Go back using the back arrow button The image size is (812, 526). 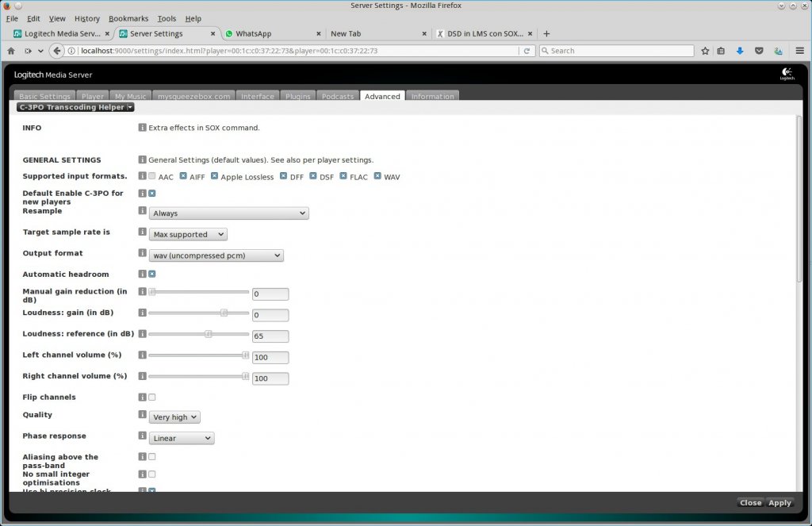click(x=56, y=51)
